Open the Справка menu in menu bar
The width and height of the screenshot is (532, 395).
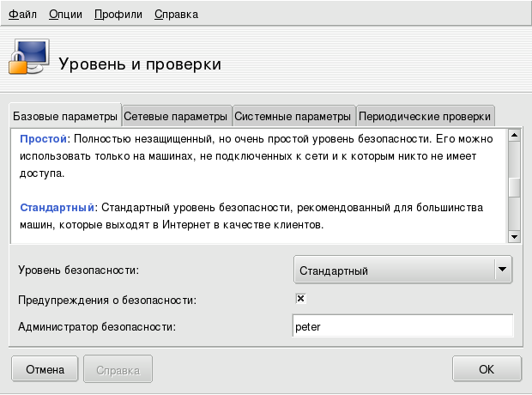pyautogui.click(x=175, y=15)
